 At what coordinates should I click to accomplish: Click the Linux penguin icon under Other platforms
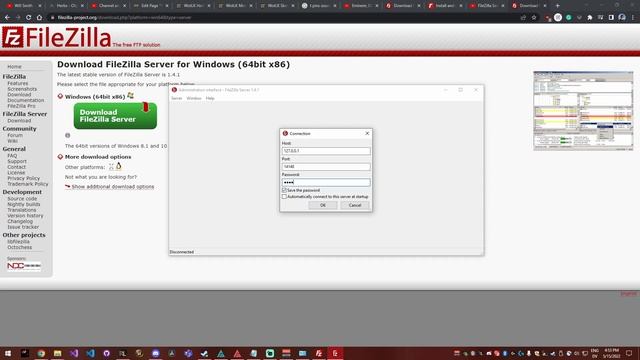(119, 166)
